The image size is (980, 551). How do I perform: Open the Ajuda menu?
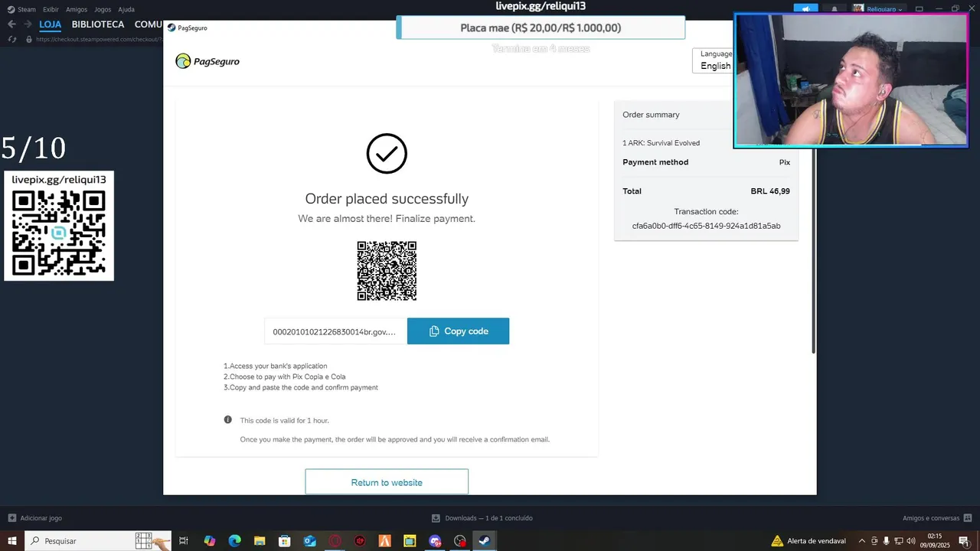coord(126,9)
